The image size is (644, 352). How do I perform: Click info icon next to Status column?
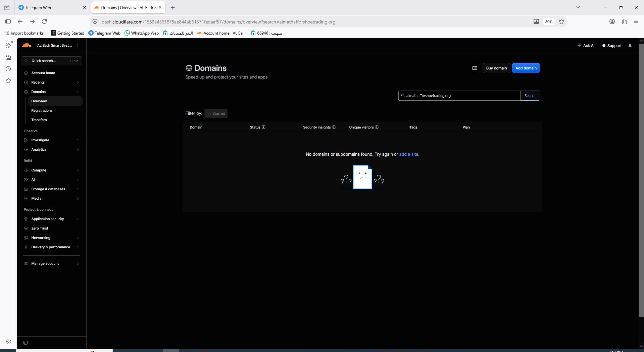tap(263, 127)
